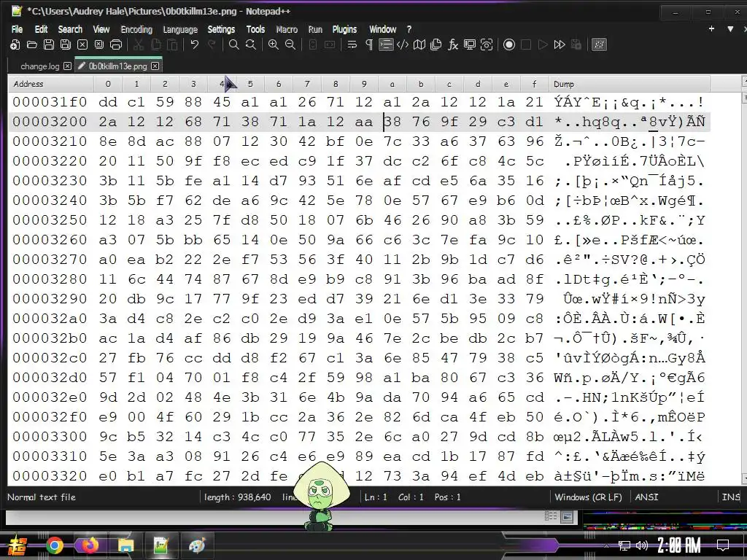Click the Undo arrow icon

(194, 44)
